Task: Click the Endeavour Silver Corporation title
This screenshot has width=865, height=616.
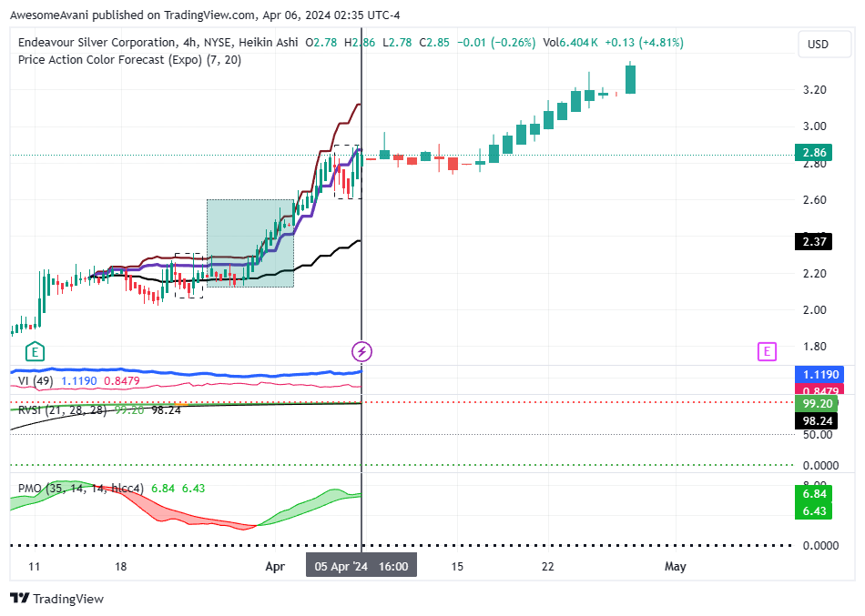Action: [x=97, y=43]
